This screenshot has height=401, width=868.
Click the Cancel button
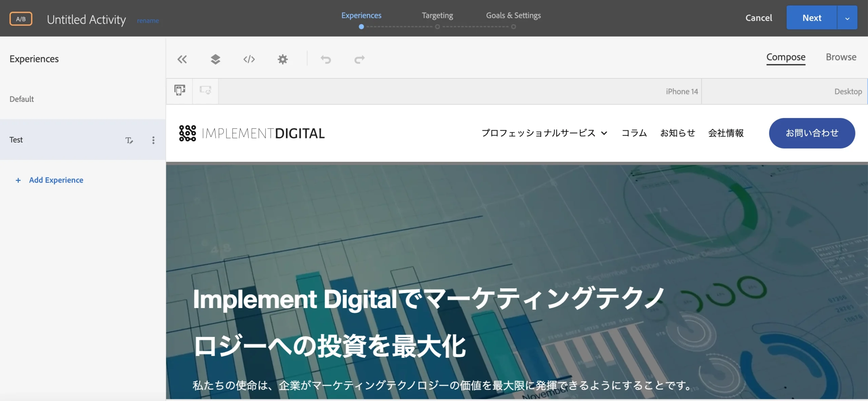point(758,18)
